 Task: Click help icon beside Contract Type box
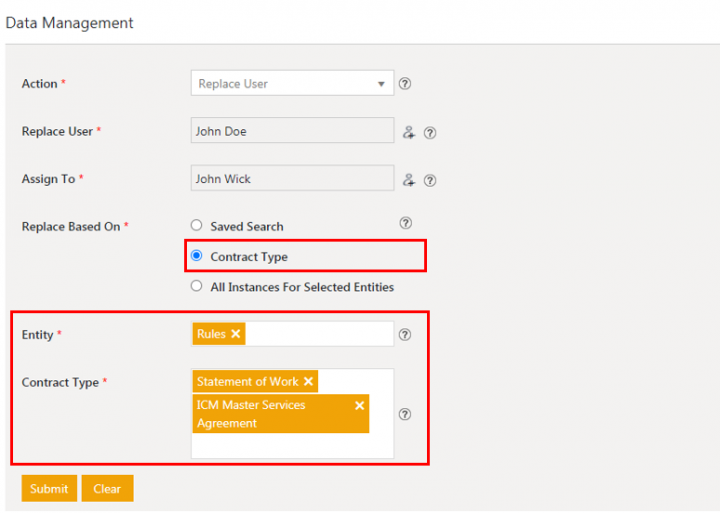tap(405, 414)
